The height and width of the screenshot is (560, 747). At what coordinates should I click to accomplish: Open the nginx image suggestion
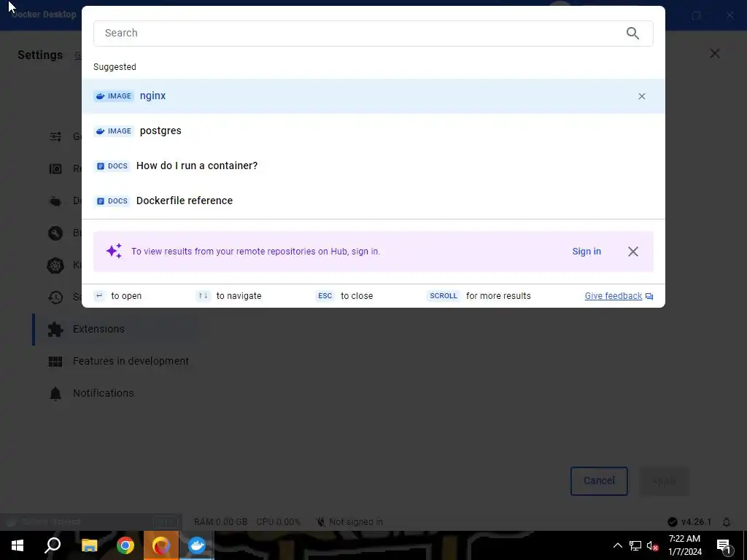[x=373, y=96]
